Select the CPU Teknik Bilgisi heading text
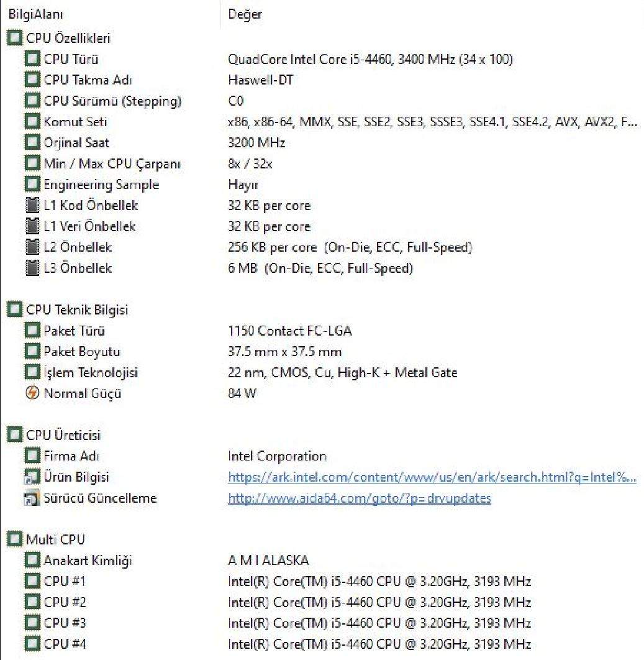644x660 pixels. tap(77, 309)
